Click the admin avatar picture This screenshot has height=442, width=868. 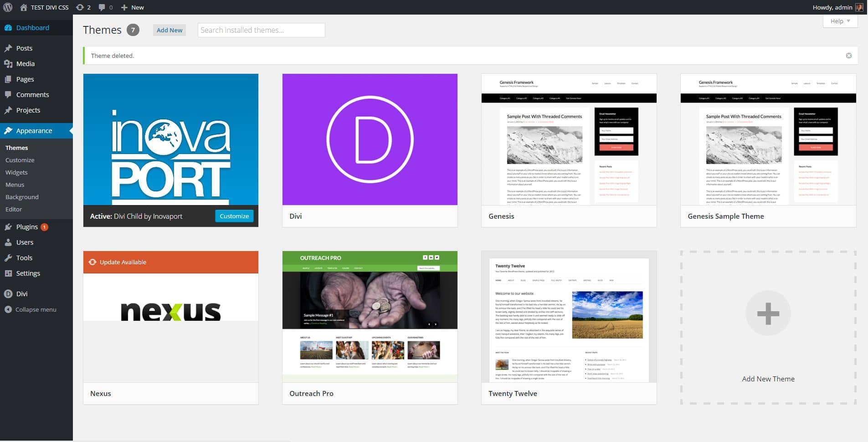(859, 7)
